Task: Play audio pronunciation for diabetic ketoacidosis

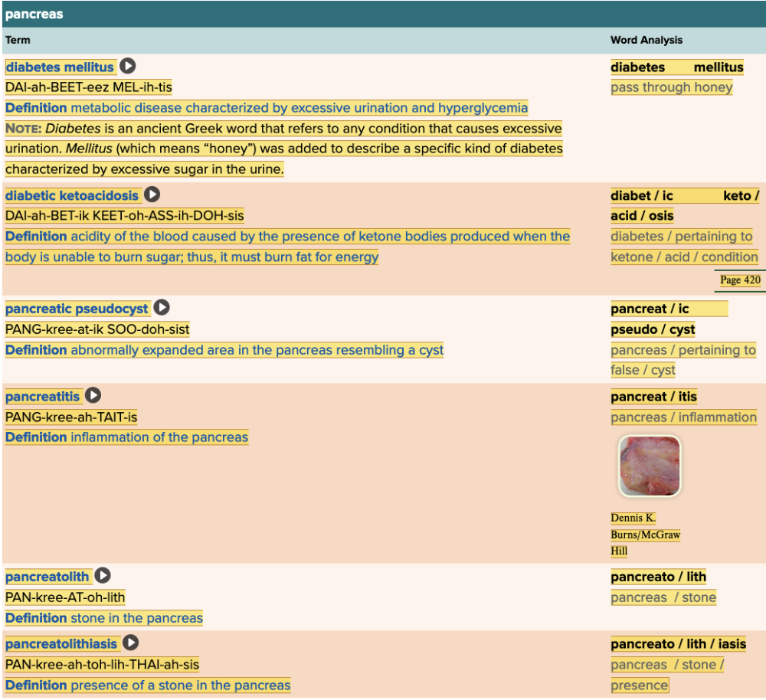Action: (x=153, y=195)
